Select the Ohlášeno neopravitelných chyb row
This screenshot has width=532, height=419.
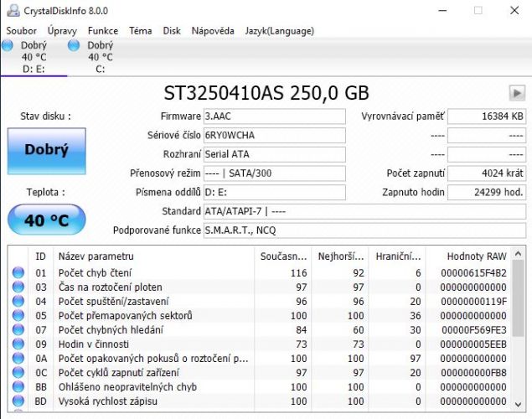point(260,386)
